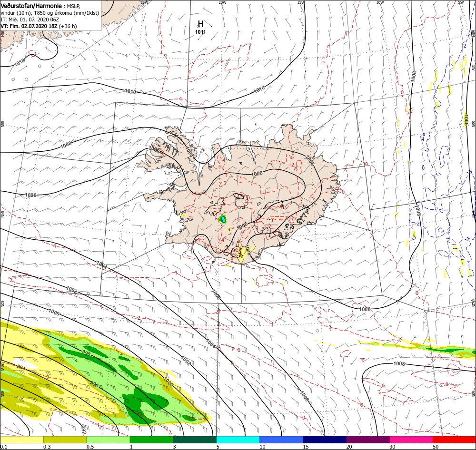
Task: Click the '994' isobar label
Action: pos(21,367)
